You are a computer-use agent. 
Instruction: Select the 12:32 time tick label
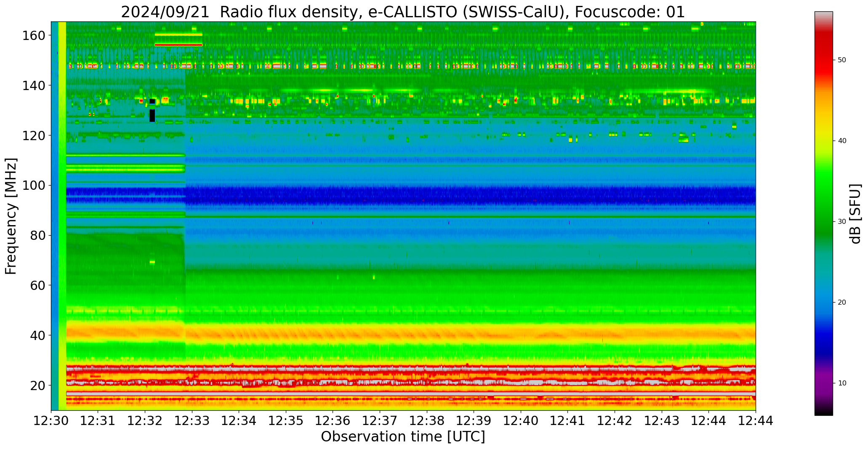(145, 421)
